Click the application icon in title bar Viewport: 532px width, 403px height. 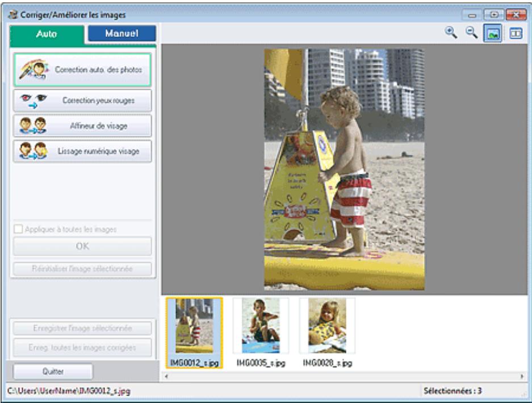tap(13, 15)
